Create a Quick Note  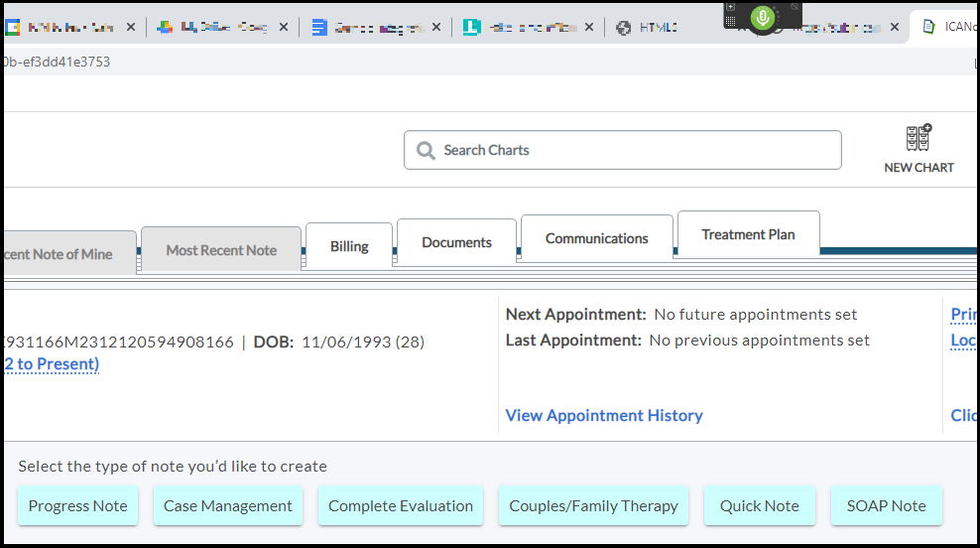(760, 505)
